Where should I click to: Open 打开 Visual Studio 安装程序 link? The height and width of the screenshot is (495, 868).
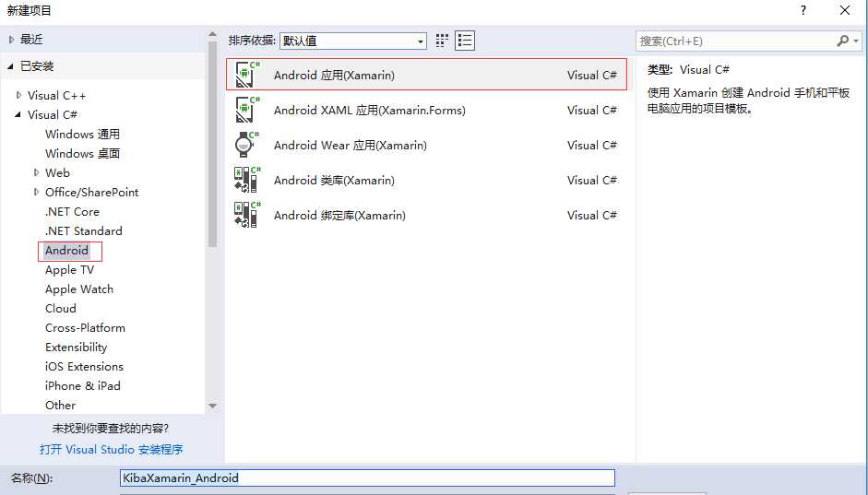coord(112,449)
